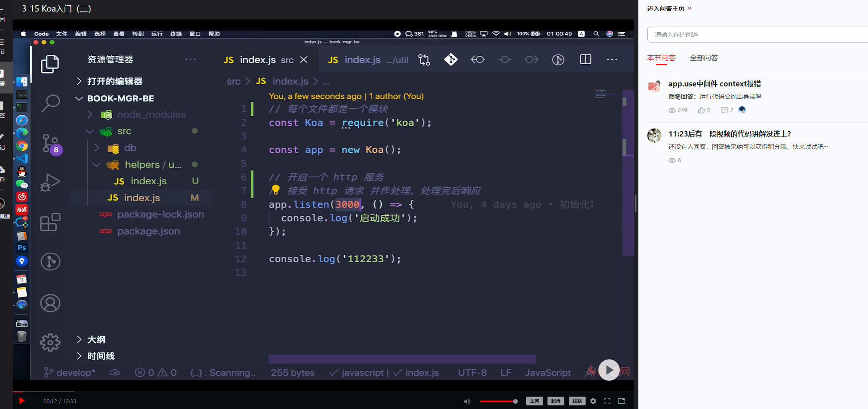The height and width of the screenshot is (409, 868).
Task: Open the 进入问答主页 link
Action: [x=669, y=8]
